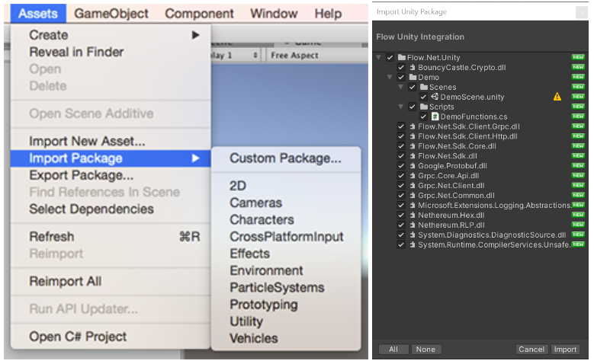
Task: Select Reimport All menu entry
Action: coord(111,281)
